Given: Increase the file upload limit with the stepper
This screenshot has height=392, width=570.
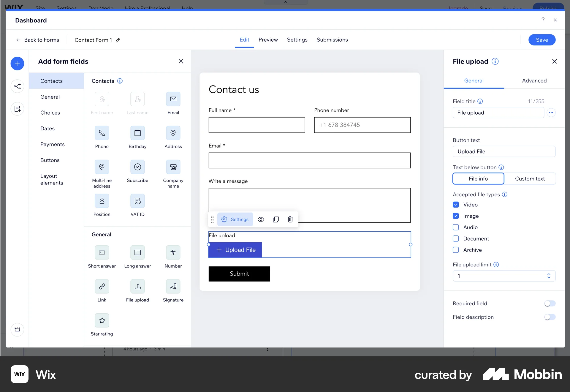Looking at the screenshot, I should coord(549,274).
